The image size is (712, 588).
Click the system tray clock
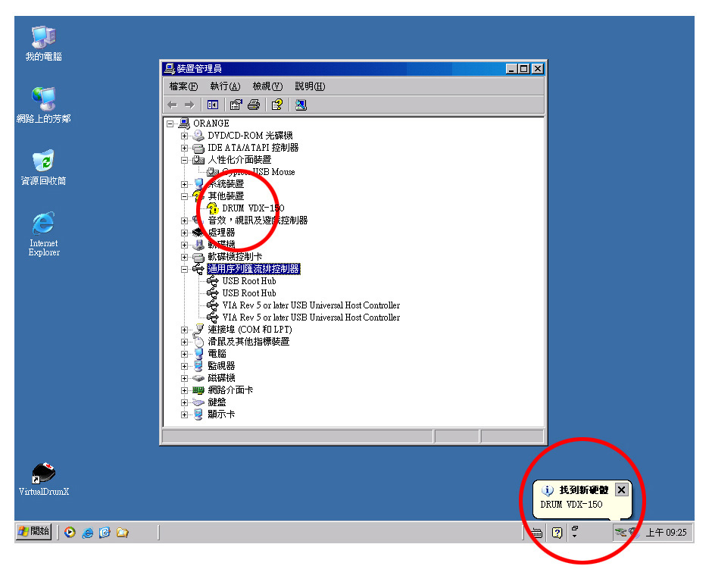tap(666, 533)
